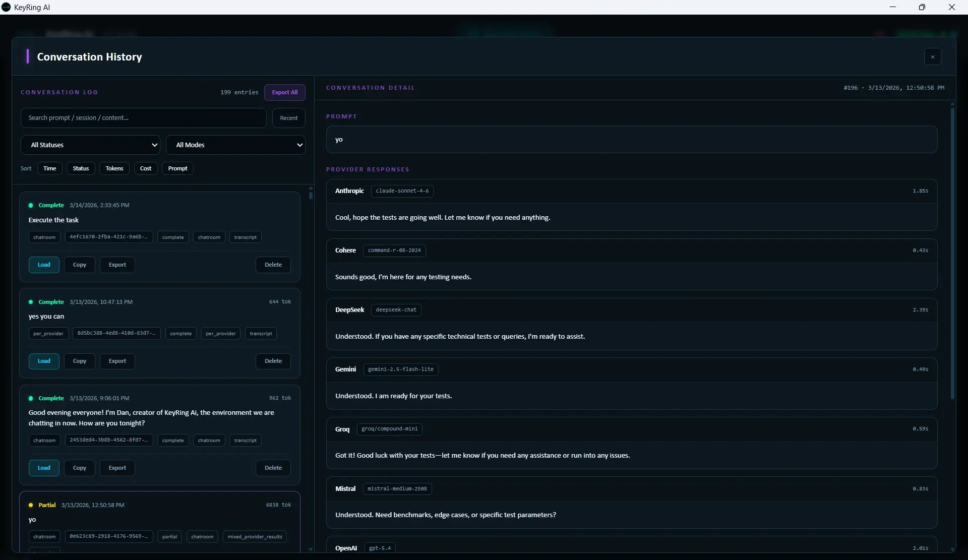Load the 'yes you can' conversation
The height and width of the screenshot is (560, 968).
point(44,361)
